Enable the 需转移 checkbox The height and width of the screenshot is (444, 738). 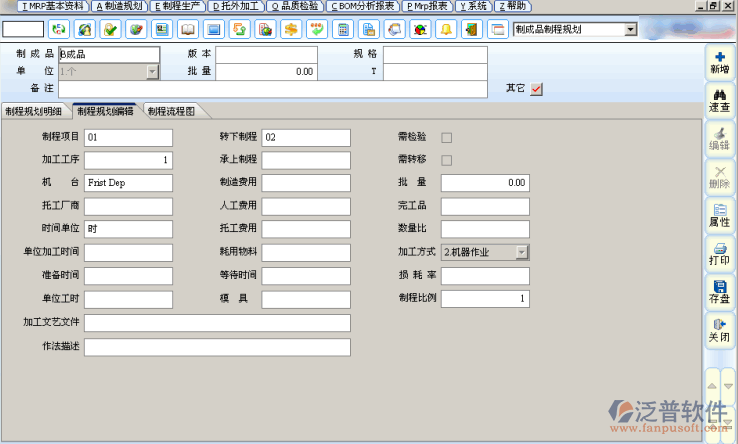[447, 160]
